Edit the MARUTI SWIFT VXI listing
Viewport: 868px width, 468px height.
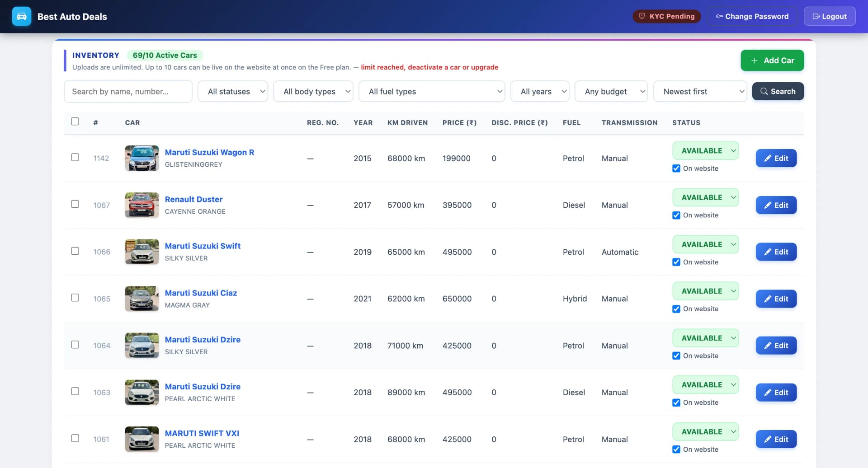point(776,439)
